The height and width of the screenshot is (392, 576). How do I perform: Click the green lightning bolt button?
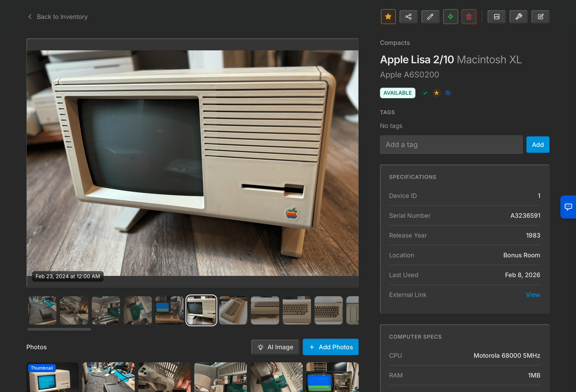pos(450,17)
